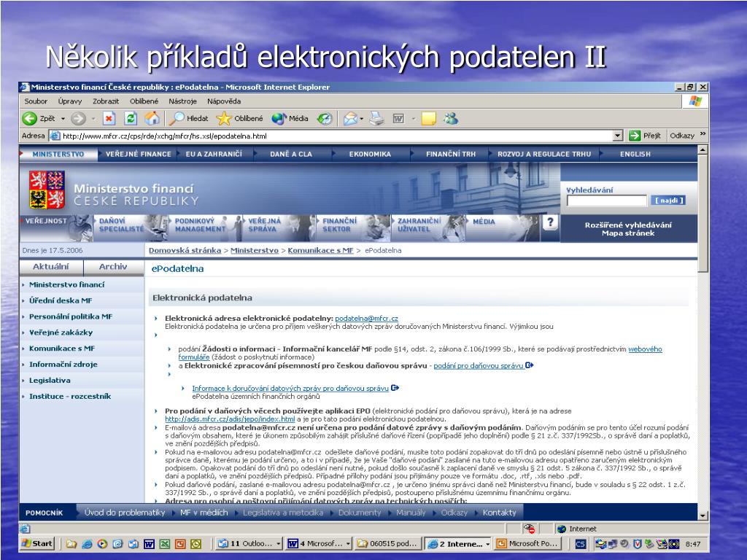Click the Edit with Word icon

(399, 119)
